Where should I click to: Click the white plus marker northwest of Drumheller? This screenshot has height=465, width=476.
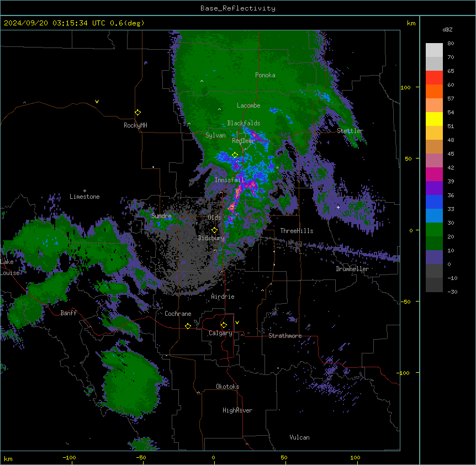pyautogui.click(x=338, y=207)
